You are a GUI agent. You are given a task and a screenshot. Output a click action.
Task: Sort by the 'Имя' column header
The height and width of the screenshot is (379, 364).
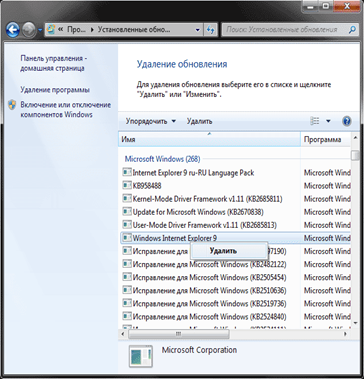pyautogui.click(x=209, y=140)
